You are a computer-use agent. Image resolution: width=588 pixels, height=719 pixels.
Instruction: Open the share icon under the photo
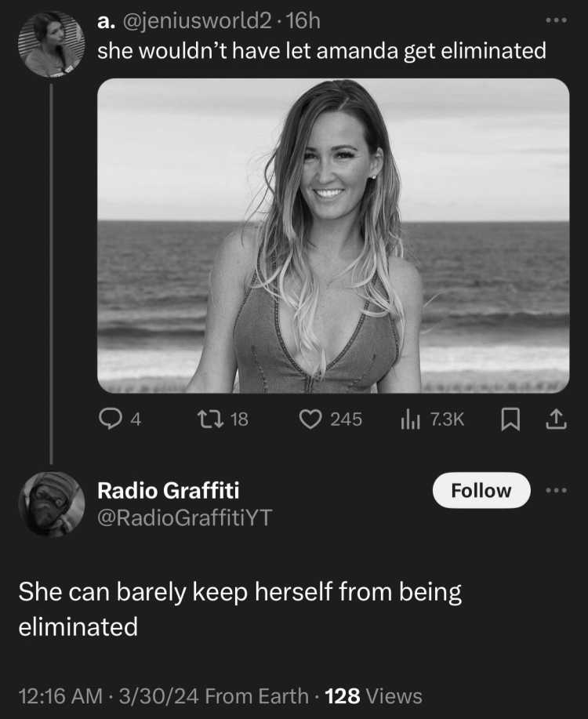pos(556,419)
